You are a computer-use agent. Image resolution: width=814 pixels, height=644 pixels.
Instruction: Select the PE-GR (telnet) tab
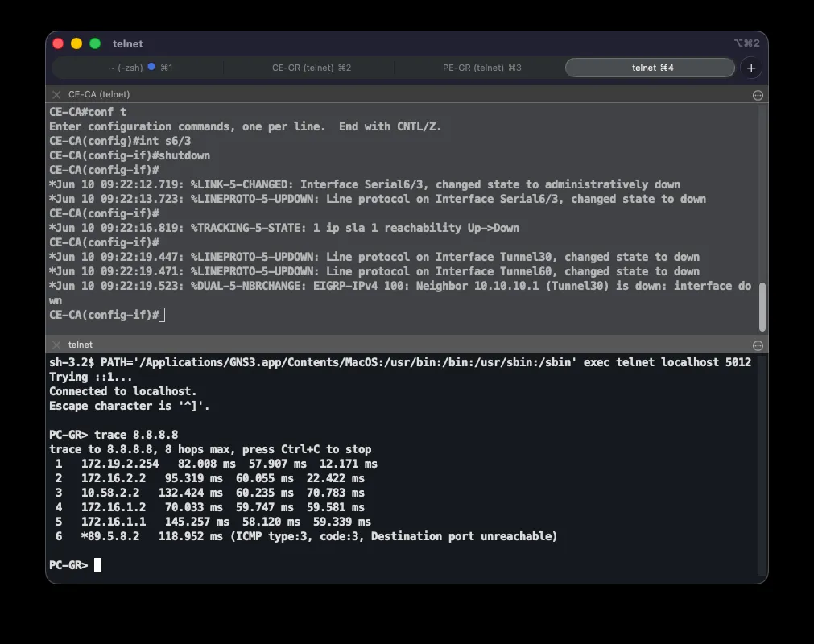click(x=481, y=68)
